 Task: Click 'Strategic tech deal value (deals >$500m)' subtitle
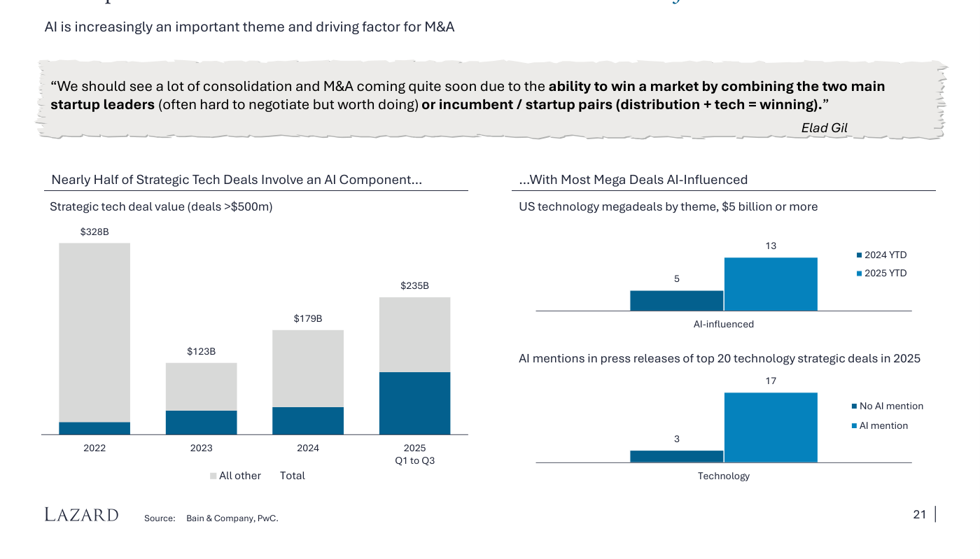coord(161,207)
